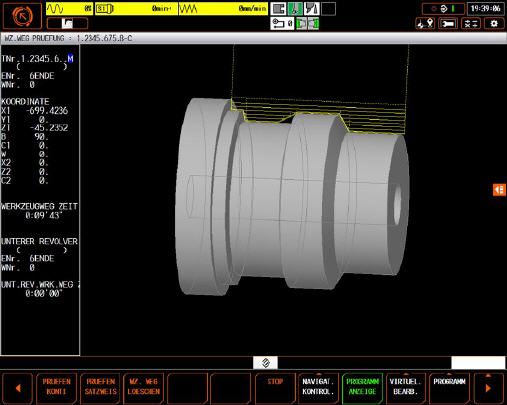Click the title bar WZ.WEG PRUEFUNG
The image size is (507, 405).
[x=253, y=38]
